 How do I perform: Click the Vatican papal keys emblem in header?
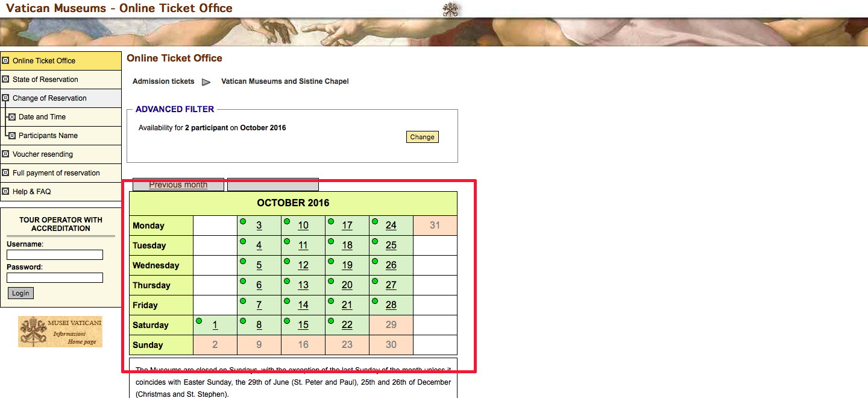pyautogui.click(x=450, y=9)
